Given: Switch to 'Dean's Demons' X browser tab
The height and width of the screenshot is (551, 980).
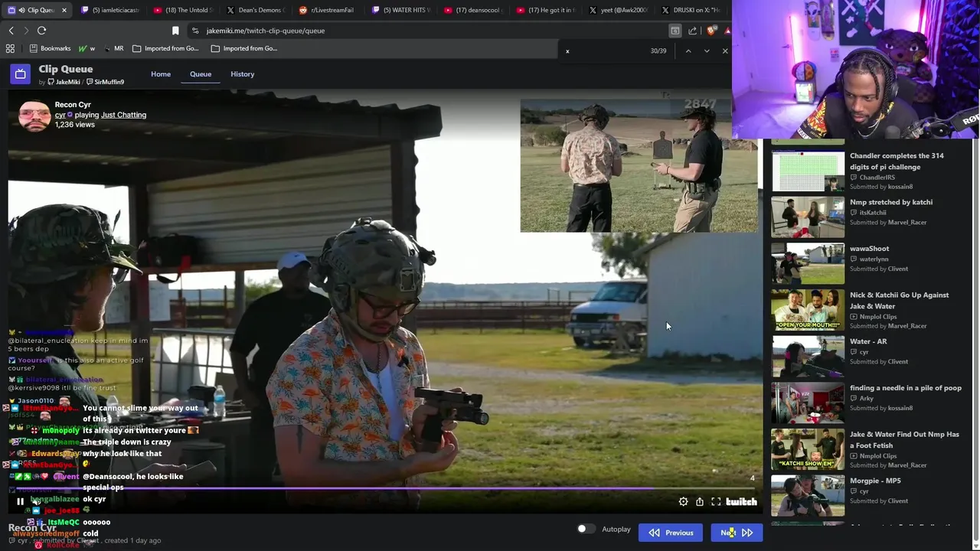Looking at the screenshot, I should 255,10.
